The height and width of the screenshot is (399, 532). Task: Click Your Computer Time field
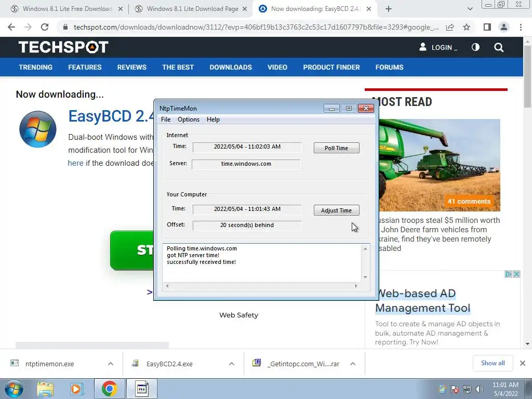pyautogui.click(x=247, y=209)
